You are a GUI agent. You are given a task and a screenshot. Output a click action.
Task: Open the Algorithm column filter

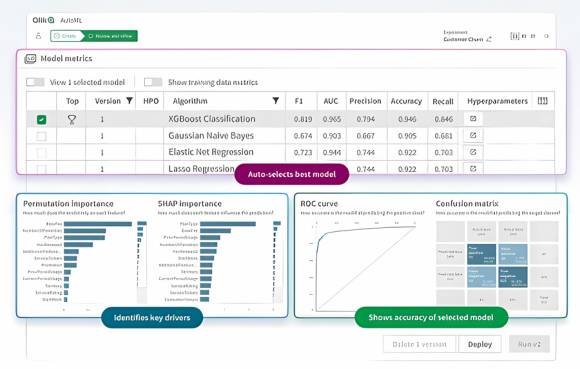(276, 101)
